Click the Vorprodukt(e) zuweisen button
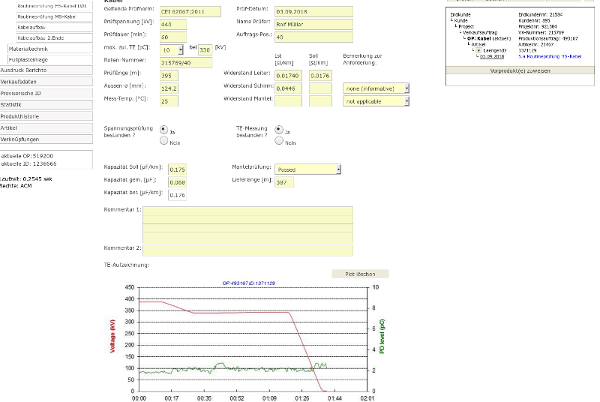The height and width of the screenshot is (402, 600). (520, 71)
